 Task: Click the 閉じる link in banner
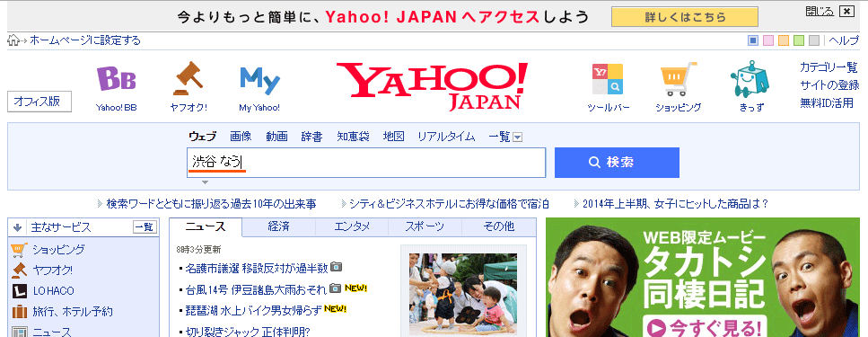[x=820, y=11]
